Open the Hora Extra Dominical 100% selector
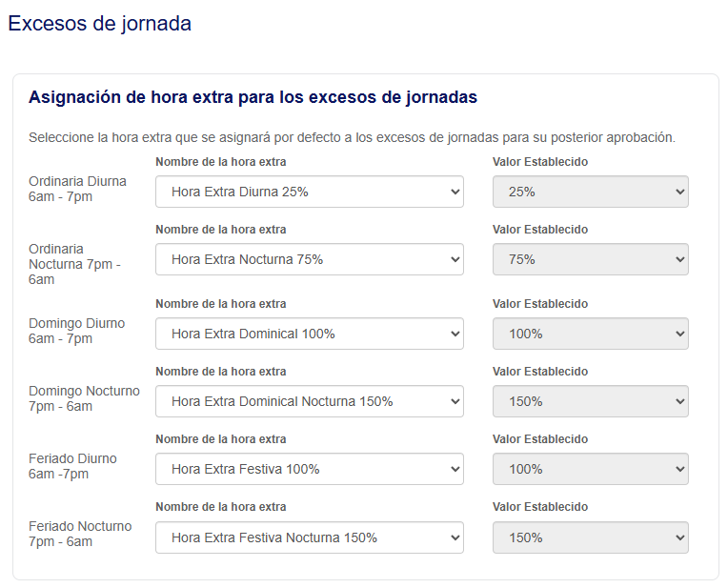728x588 pixels. coord(309,334)
